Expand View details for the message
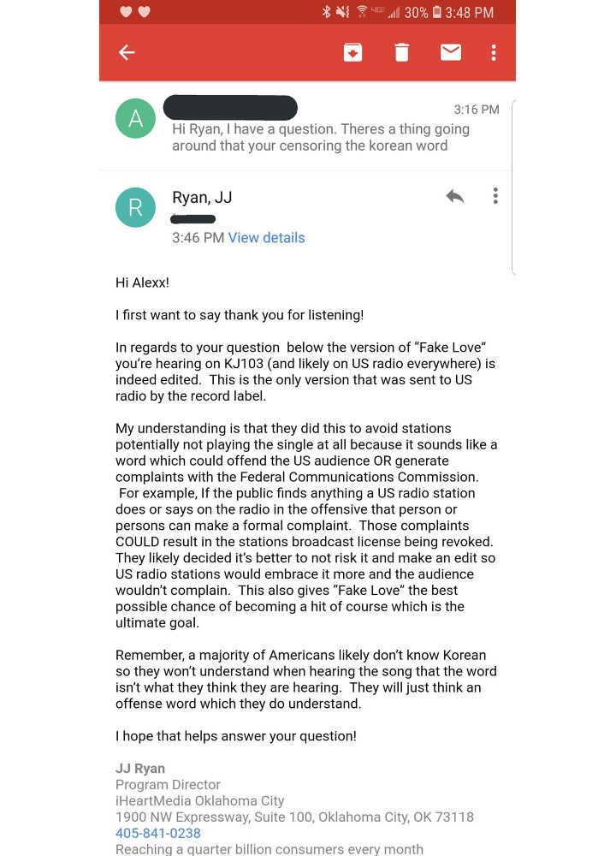616x856 pixels. point(266,238)
